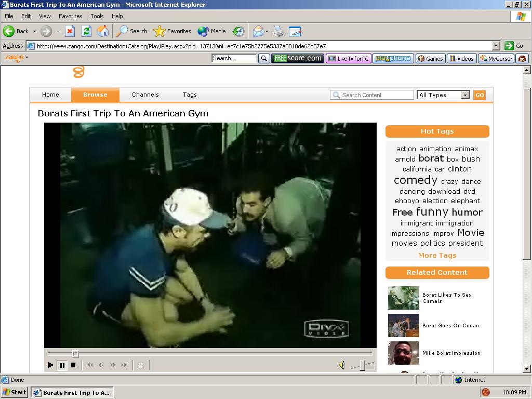532x399 pixels.
Task: Mute the video using speaker icon
Action: coord(342,365)
